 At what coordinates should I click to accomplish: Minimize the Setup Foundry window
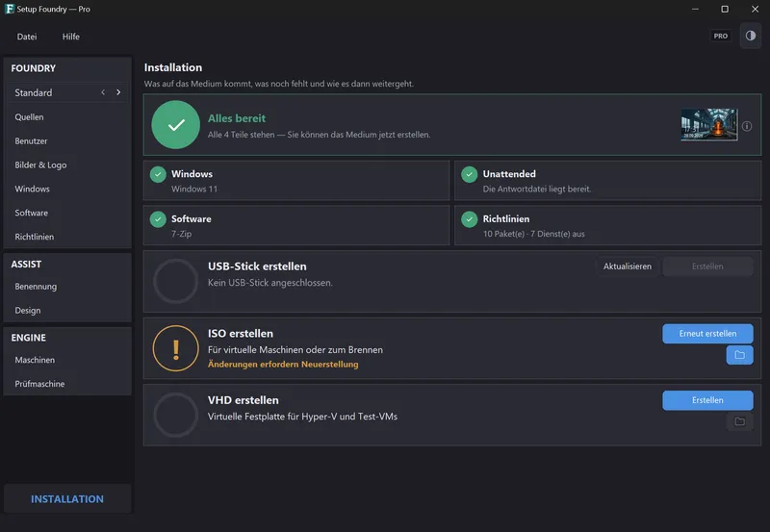pyautogui.click(x=695, y=9)
